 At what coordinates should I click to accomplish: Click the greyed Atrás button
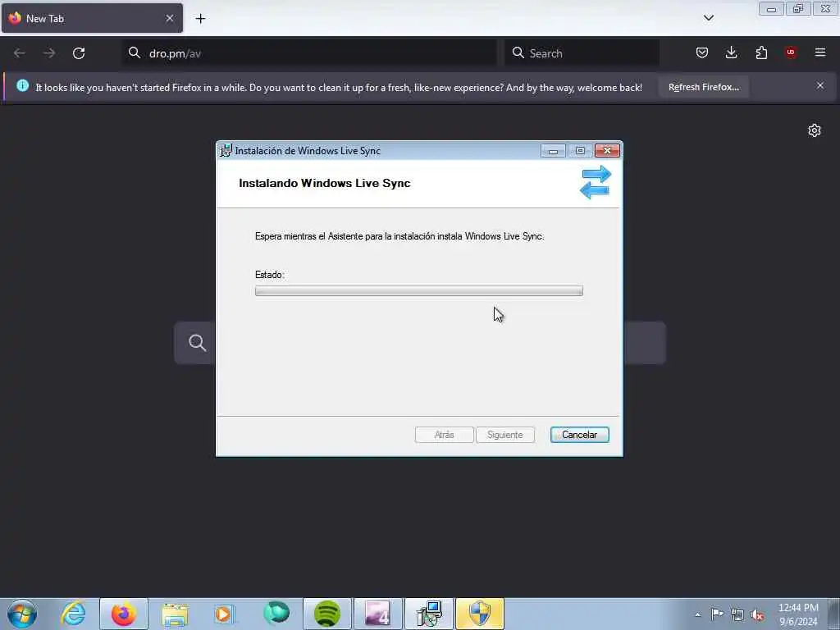click(x=444, y=435)
